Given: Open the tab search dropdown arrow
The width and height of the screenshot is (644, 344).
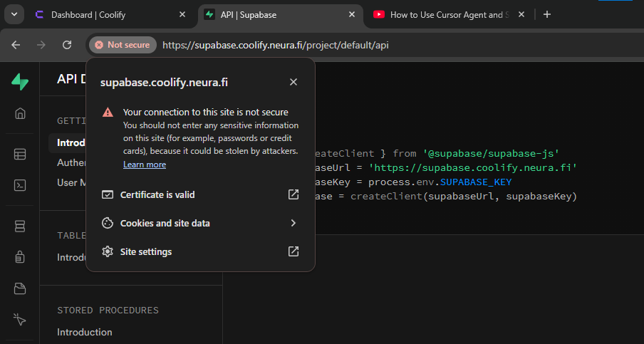Looking at the screenshot, I should coord(13,14).
